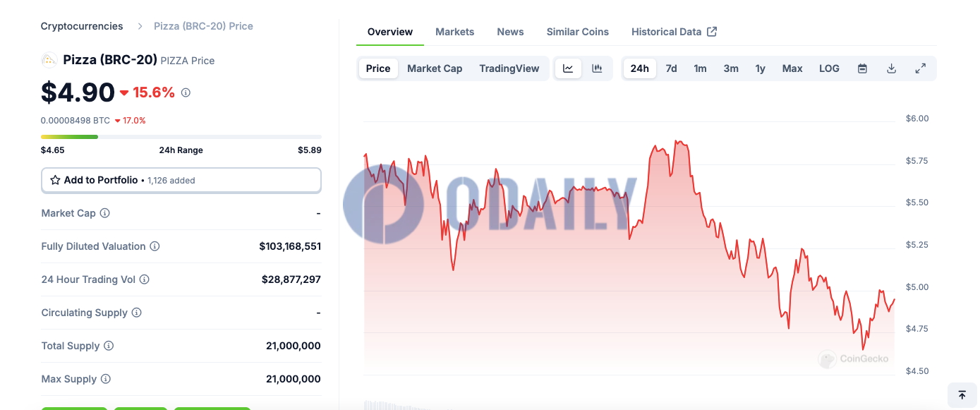The image size is (980, 410).
Task: Click Add to Portfolio button
Action: (181, 180)
